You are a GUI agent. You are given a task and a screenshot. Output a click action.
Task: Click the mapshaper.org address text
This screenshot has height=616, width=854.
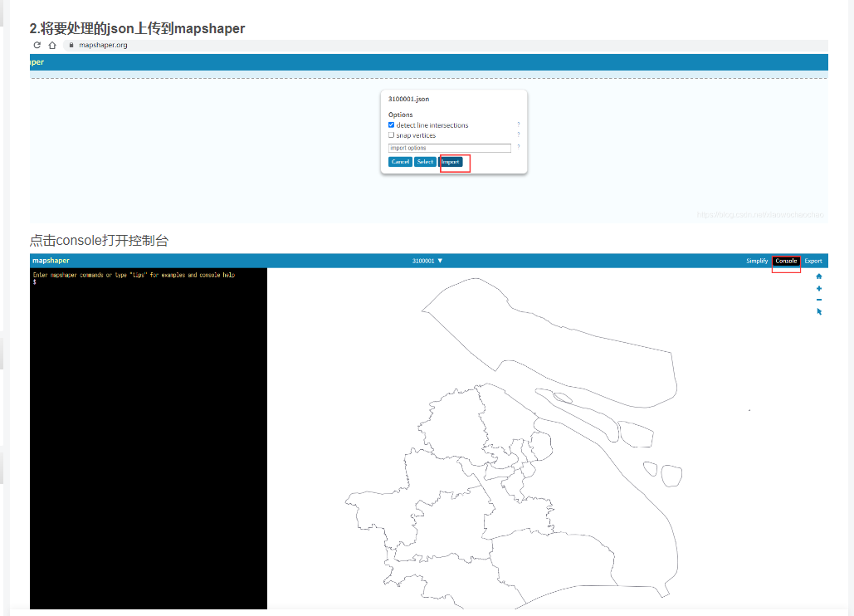pyautogui.click(x=103, y=45)
